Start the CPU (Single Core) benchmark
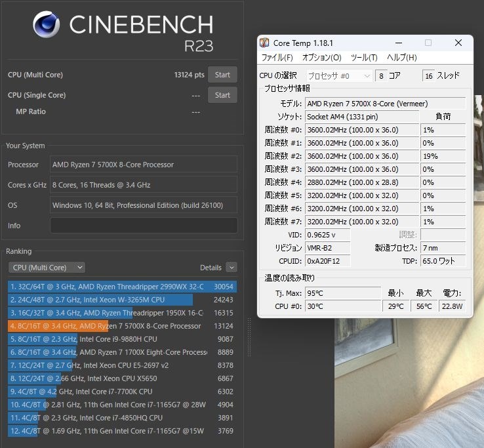The width and height of the screenshot is (484, 448). pyautogui.click(x=222, y=95)
